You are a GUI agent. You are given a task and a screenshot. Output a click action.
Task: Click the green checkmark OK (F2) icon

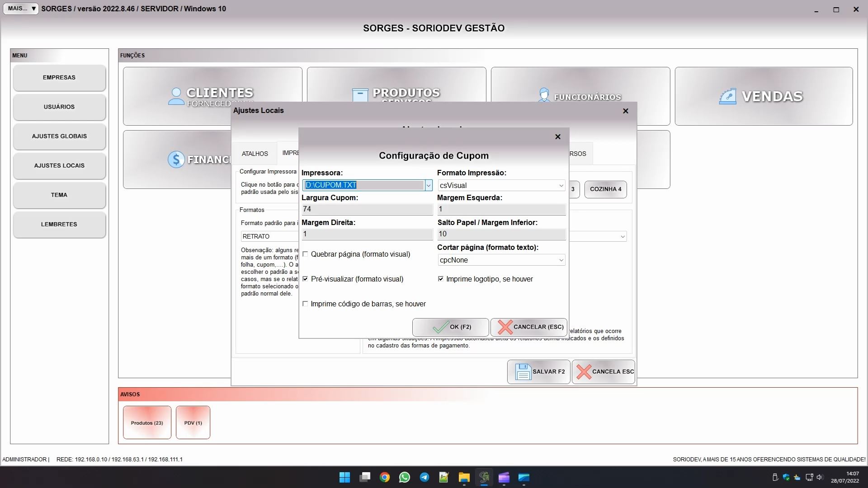[x=440, y=327]
